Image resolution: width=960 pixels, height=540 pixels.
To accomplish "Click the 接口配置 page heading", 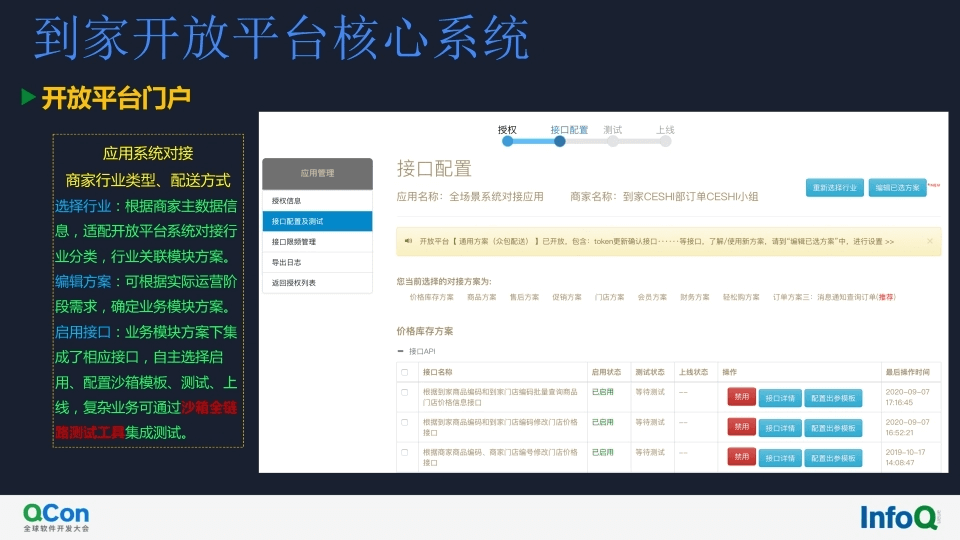I will [x=434, y=168].
